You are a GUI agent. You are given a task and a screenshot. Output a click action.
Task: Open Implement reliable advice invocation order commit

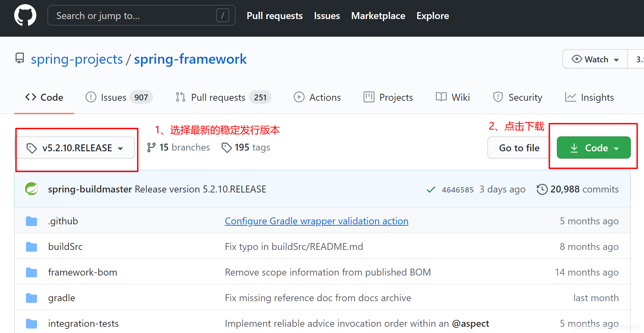357,324
